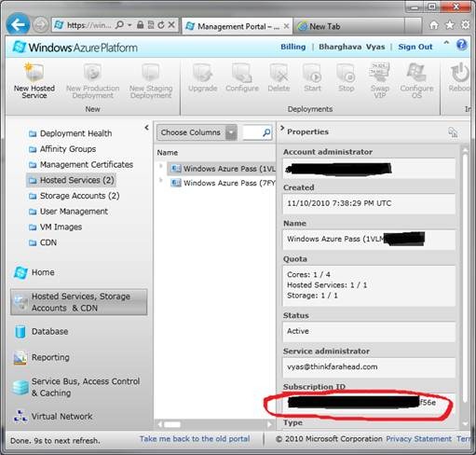The width and height of the screenshot is (476, 455).
Task: Click the search magnifier in filter box
Action: pyautogui.click(x=266, y=132)
